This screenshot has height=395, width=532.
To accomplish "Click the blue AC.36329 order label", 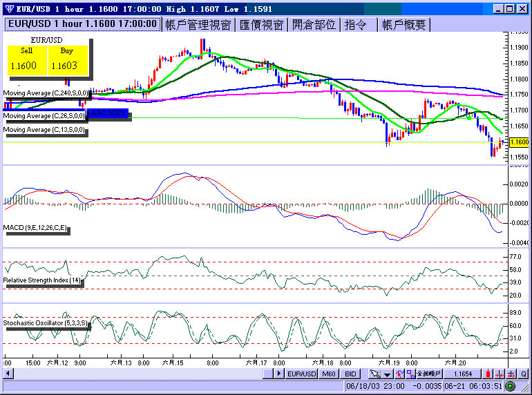I will [108, 113].
